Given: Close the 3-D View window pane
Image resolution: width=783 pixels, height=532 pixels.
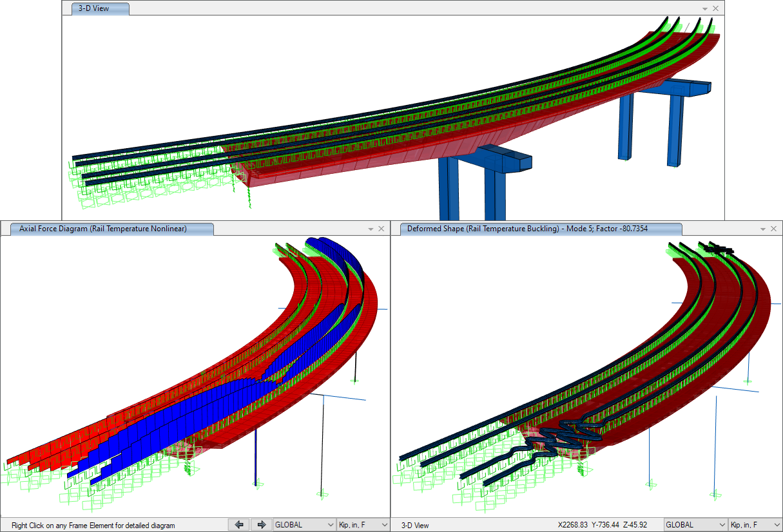Looking at the screenshot, I should pyautogui.click(x=715, y=9).
